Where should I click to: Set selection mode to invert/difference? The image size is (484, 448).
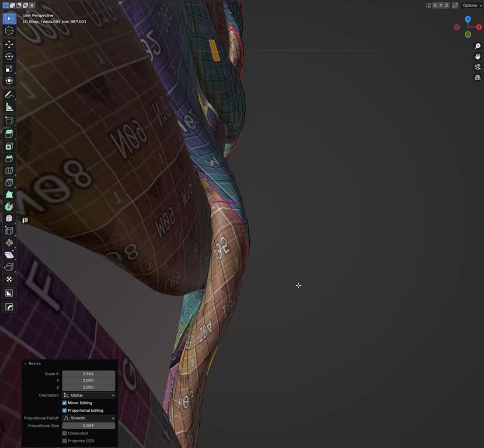(25, 5)
